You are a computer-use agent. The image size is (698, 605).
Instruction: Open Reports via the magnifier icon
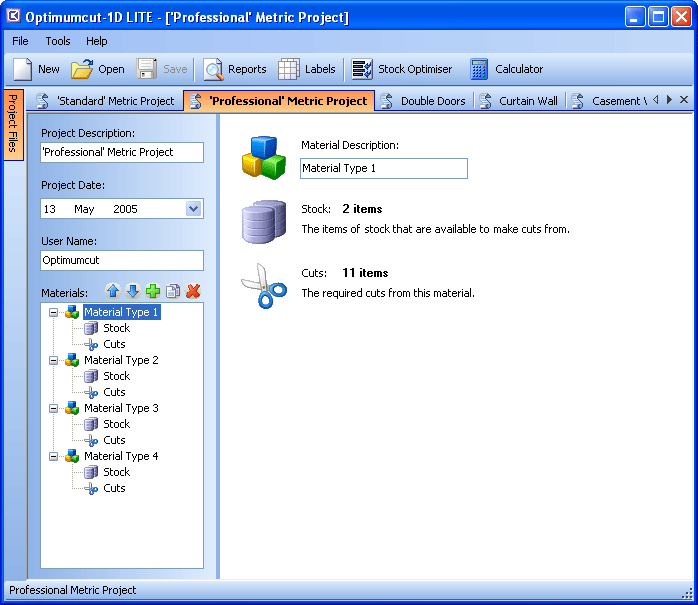pyautogui.click(x=213, y=69)
